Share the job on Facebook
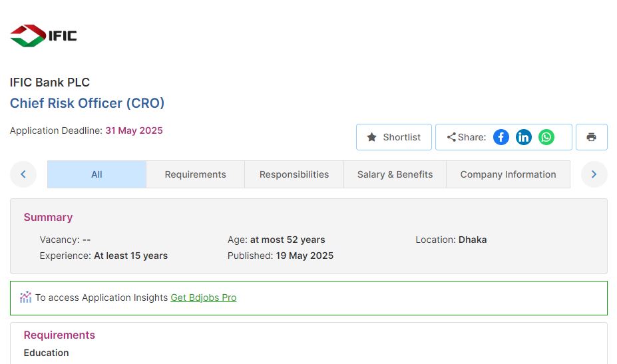The width and height of the screenshot is (617, 364). (501, 137)
